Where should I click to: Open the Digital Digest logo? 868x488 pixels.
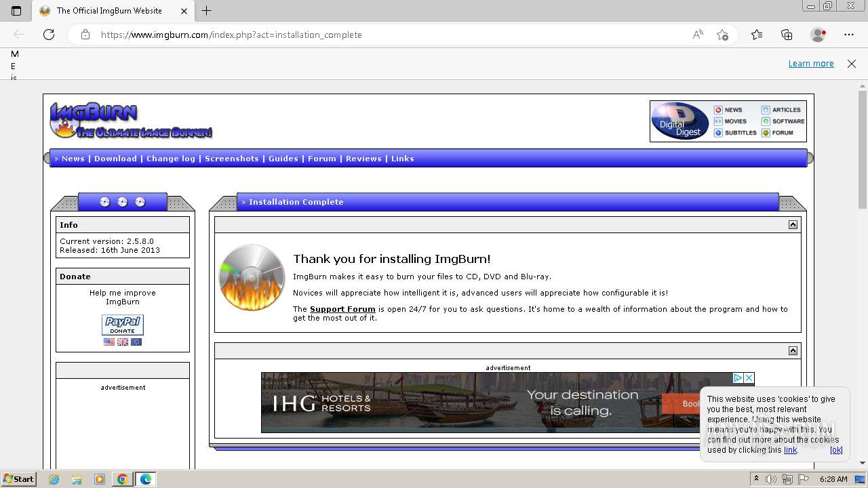click(680, 121)
